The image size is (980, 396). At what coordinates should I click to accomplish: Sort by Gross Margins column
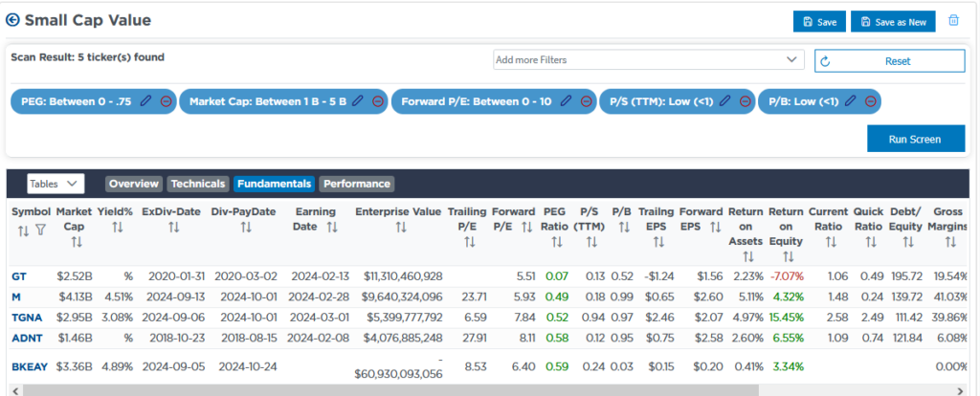pyautogui.click(x=950, y=241)
